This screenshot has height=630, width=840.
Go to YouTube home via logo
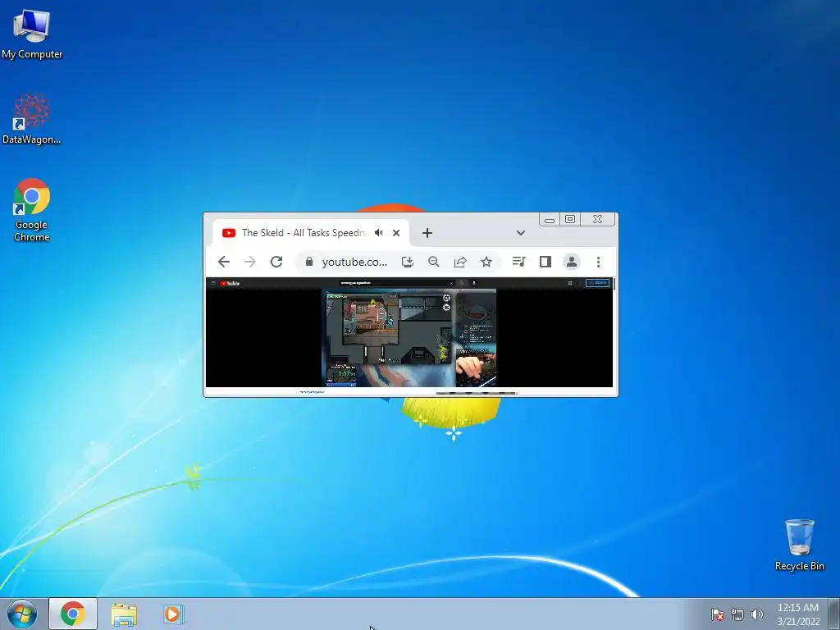(x=231, y=283)
